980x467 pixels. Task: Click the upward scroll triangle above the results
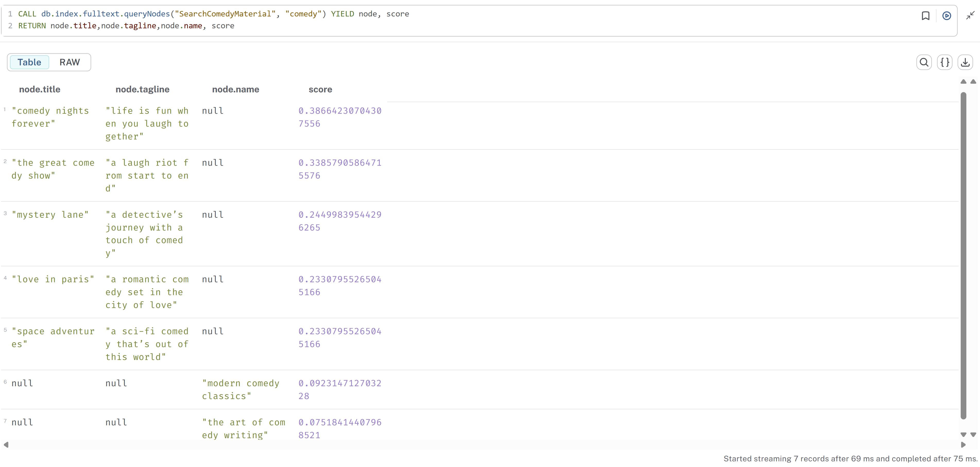(x=963, y=81)
